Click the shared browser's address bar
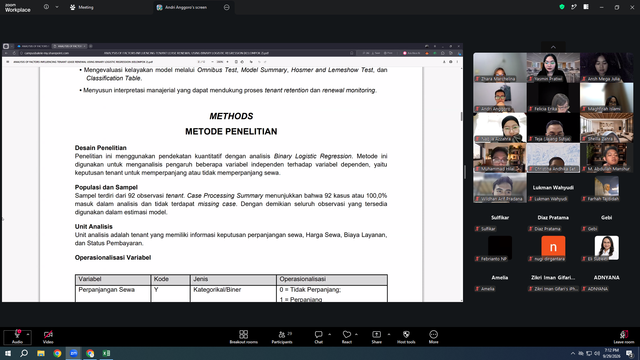 tap(186, 53)
